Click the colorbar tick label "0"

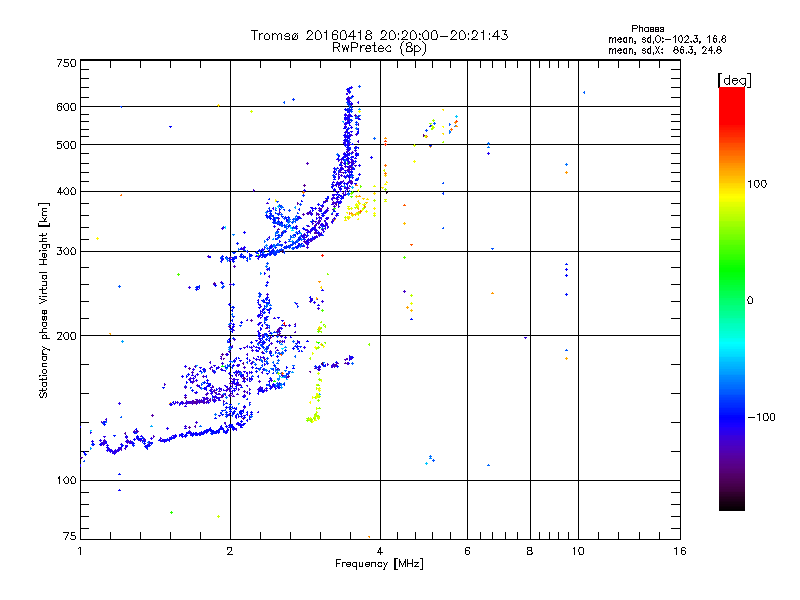(x=750, y=301)
